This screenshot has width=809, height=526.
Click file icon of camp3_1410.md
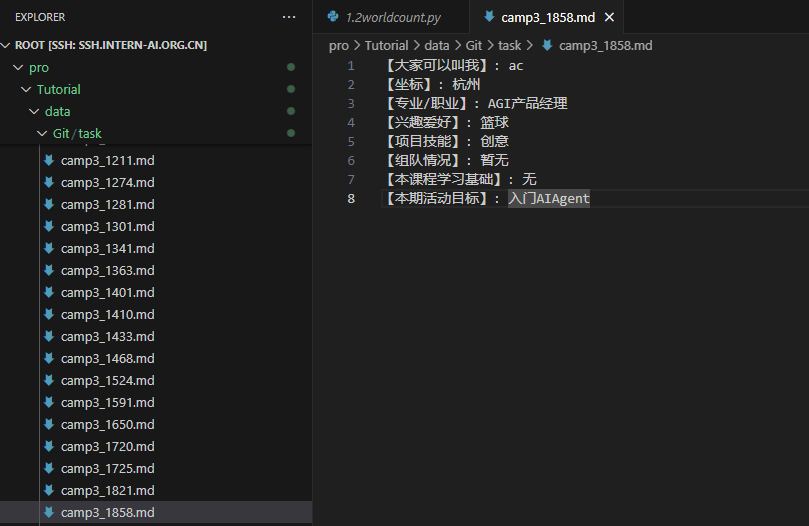click(x=49, y=315)
